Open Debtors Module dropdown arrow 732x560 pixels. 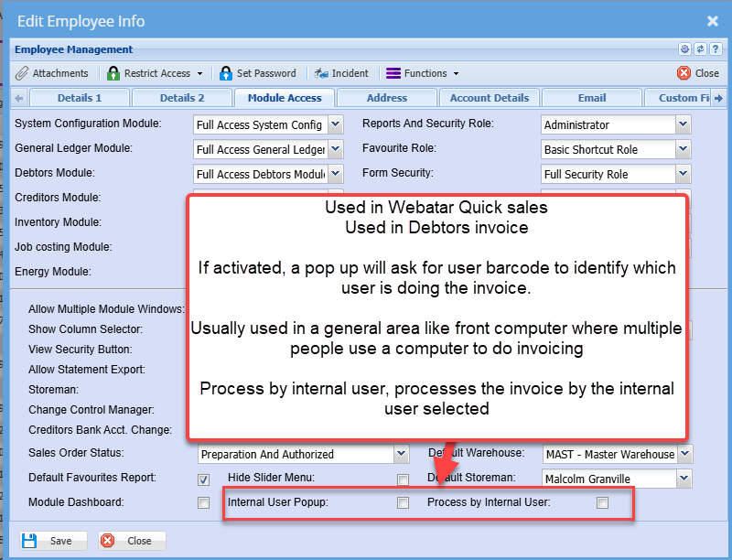[x=336, y=174]
